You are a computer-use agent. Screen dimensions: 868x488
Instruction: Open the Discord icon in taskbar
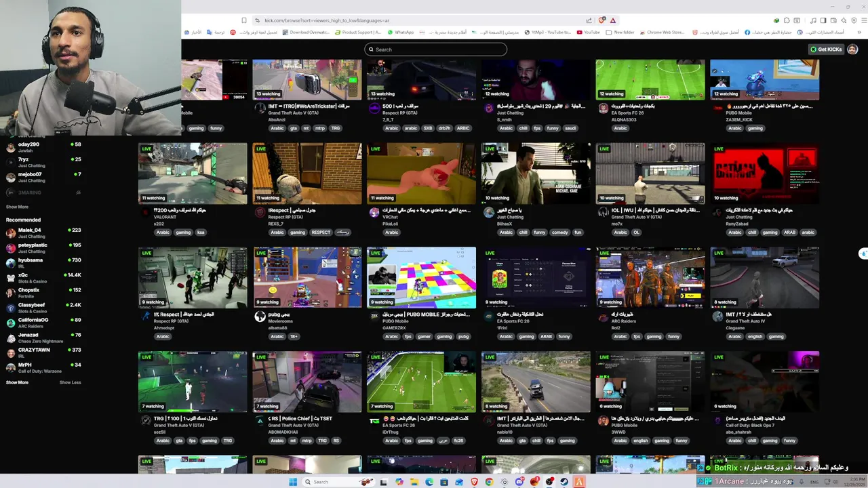point(519,482)
